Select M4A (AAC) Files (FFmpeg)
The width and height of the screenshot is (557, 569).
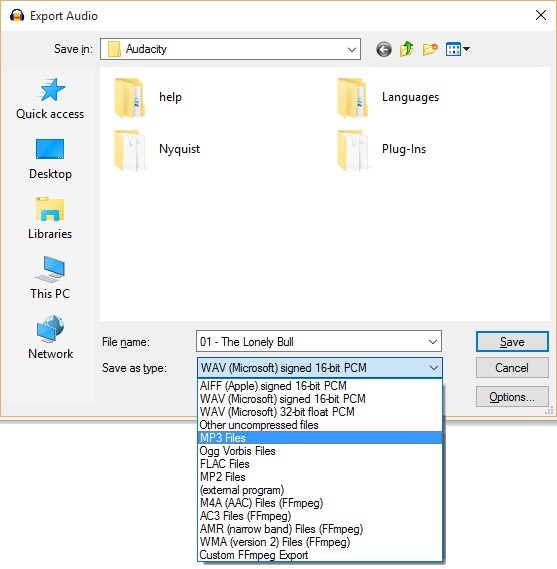pyautogui.click(x=320, y=503)
